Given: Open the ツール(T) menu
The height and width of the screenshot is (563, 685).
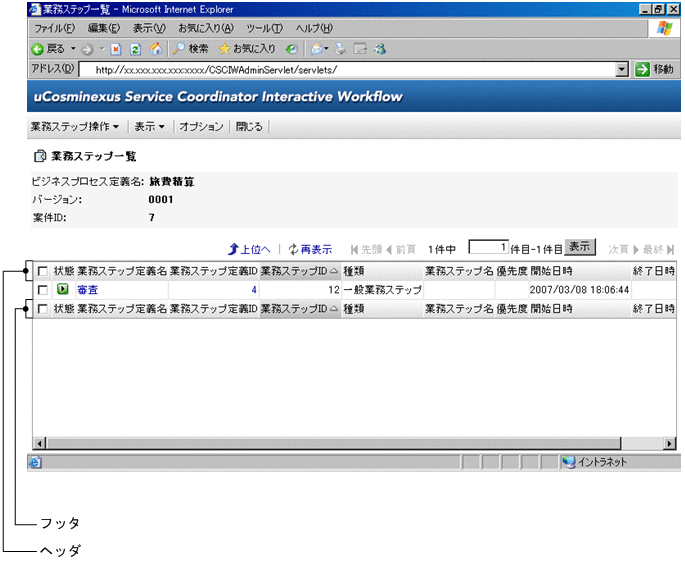Looking at the screenshot, I should 264,28.
